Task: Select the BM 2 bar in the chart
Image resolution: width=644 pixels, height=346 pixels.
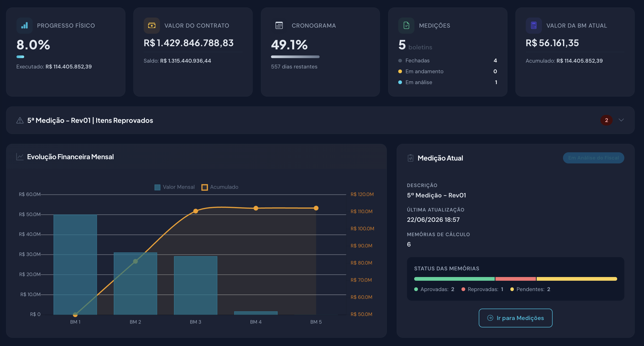Action: (x=135, y=283)
